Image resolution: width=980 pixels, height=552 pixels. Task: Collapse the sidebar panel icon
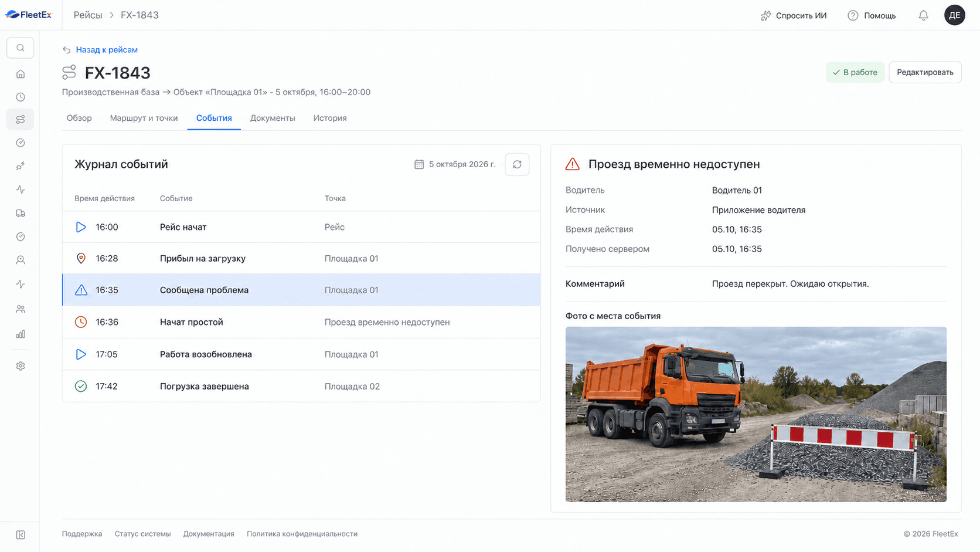point(21,535)
